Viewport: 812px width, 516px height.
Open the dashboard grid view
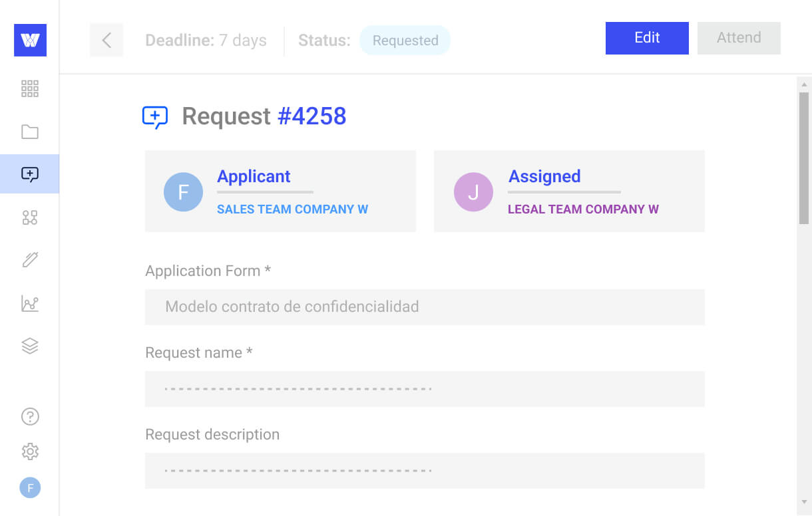point(30,88)
